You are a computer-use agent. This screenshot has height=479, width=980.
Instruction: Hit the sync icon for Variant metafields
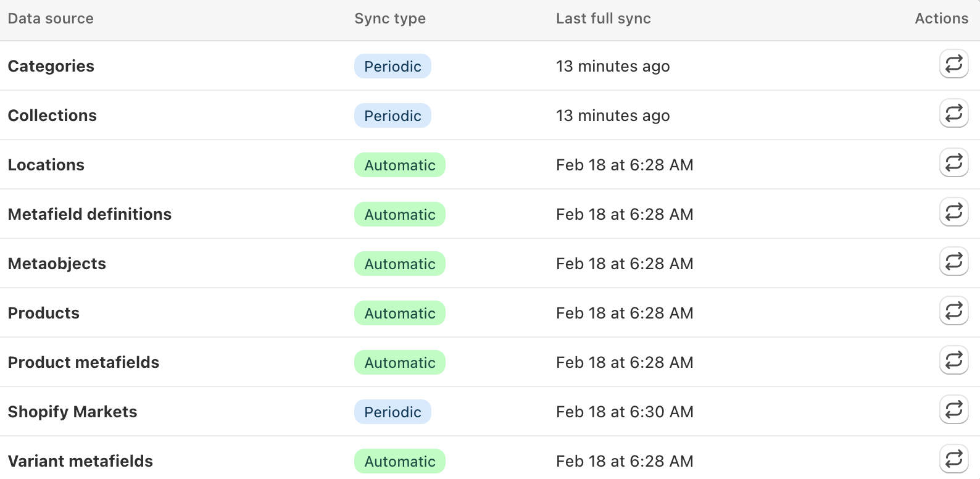[x=953, y=459]
